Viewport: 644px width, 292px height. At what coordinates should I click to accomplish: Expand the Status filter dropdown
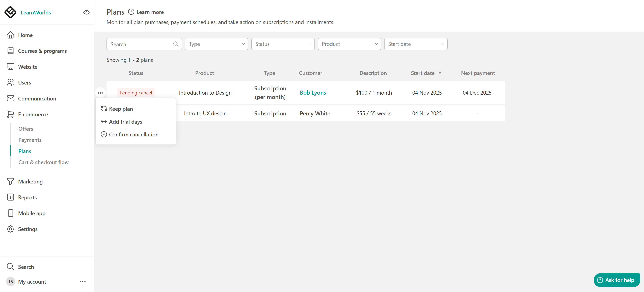coord(283,44)
